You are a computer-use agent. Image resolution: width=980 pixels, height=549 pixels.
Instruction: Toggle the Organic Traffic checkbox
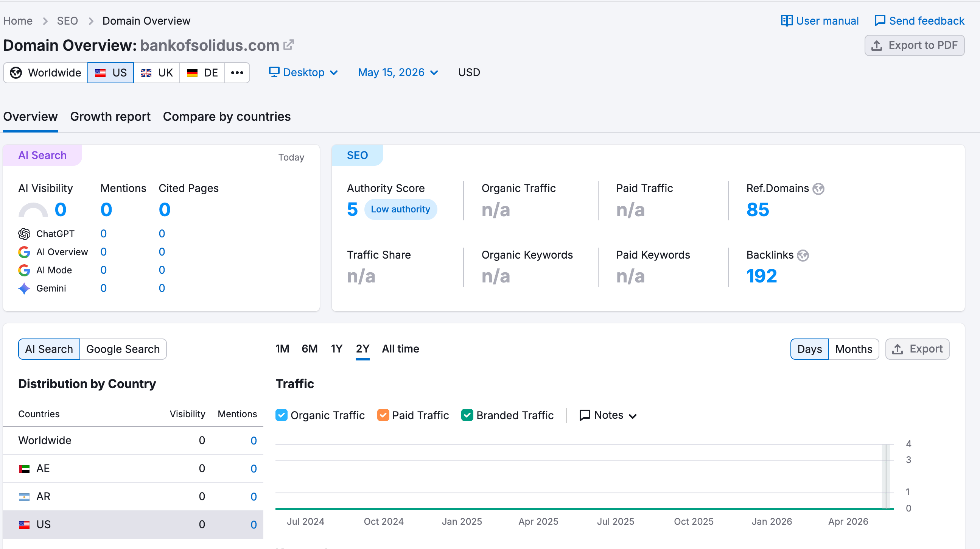pyautogui.click(x=282, y=415)
